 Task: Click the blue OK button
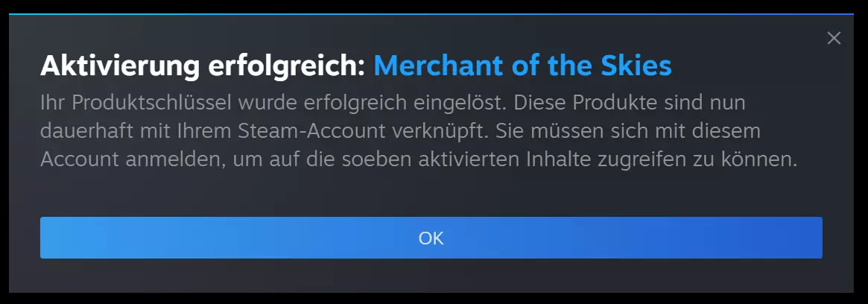click(x=431, y=238)
